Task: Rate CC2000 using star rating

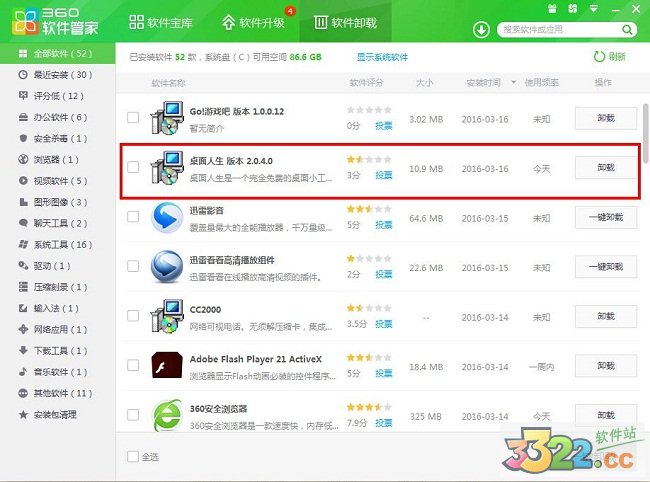Action: [x=369, y=308]
